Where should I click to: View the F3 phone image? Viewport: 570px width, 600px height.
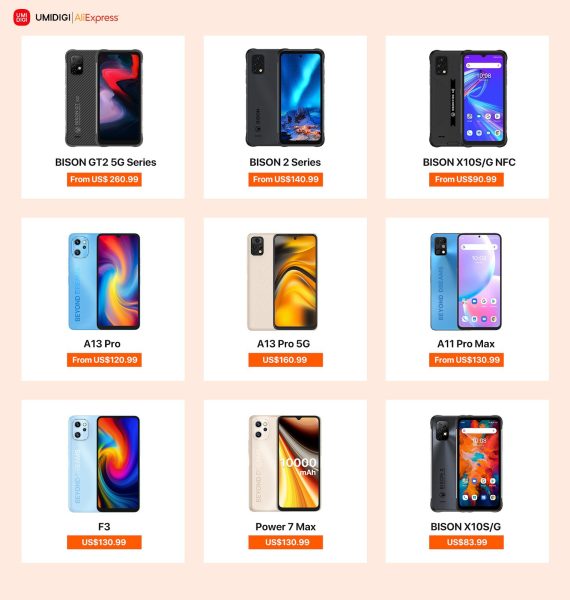tap(104, 464)
